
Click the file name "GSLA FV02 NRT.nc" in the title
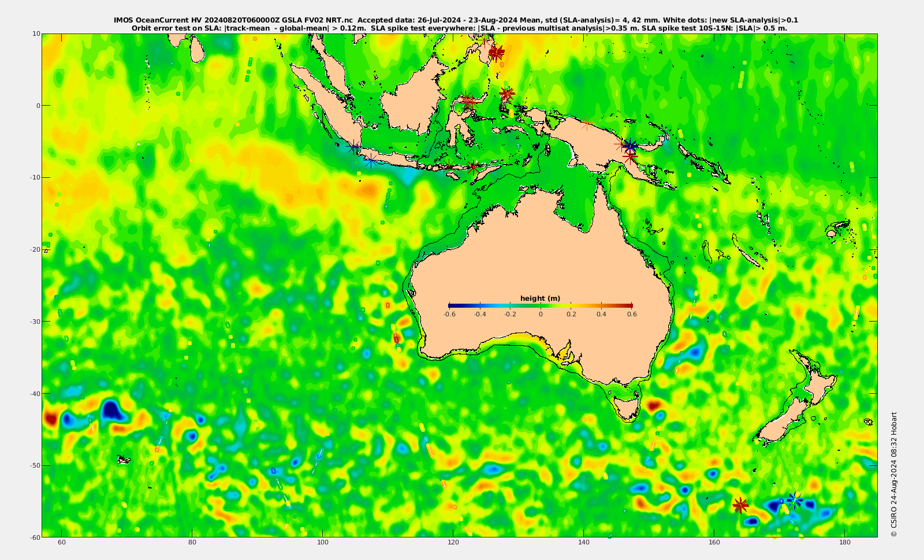point(317,20)
